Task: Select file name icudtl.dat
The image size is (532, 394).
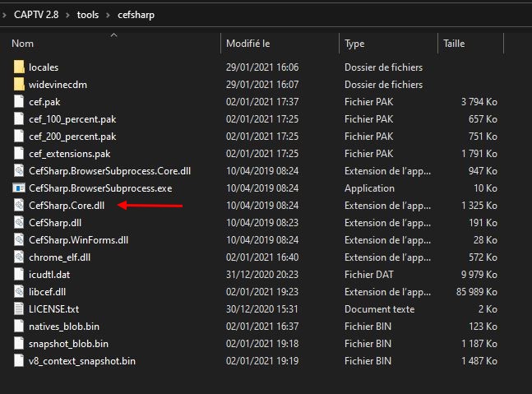Action: pos(49,275)
